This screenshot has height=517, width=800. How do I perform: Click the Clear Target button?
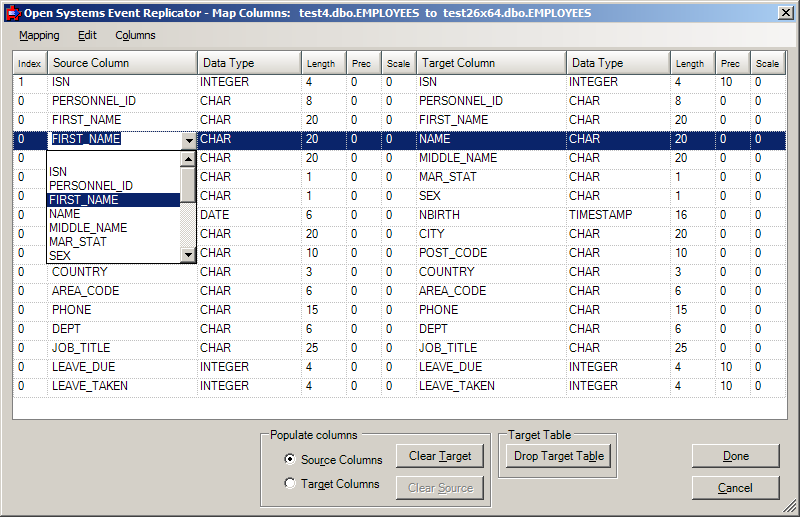coord(440,456)
